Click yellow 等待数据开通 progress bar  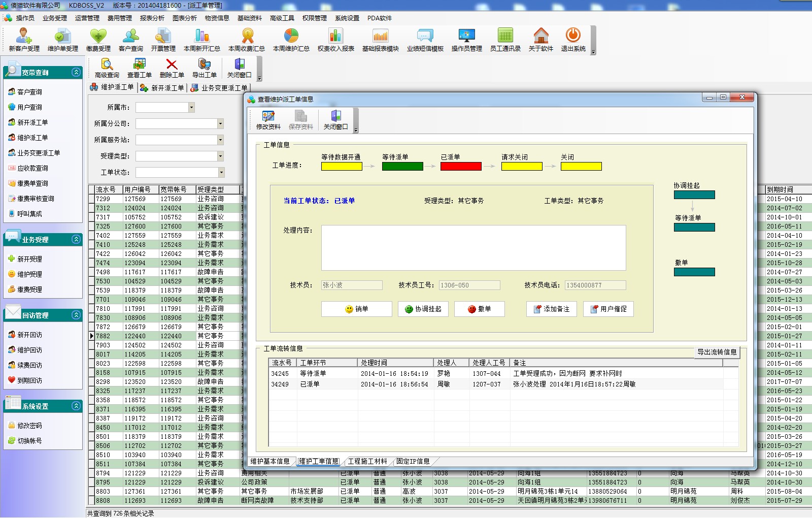tap(342, 166)
